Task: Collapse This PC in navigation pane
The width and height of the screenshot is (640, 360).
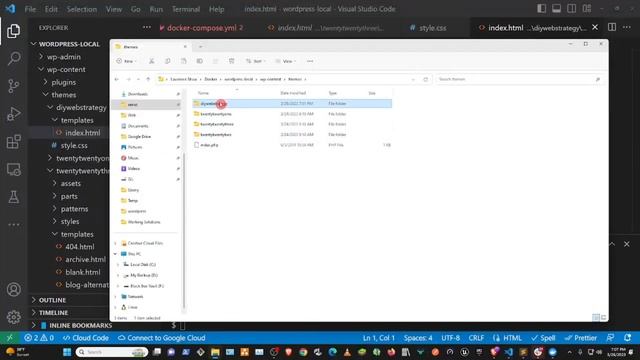Action: [116, 254]
